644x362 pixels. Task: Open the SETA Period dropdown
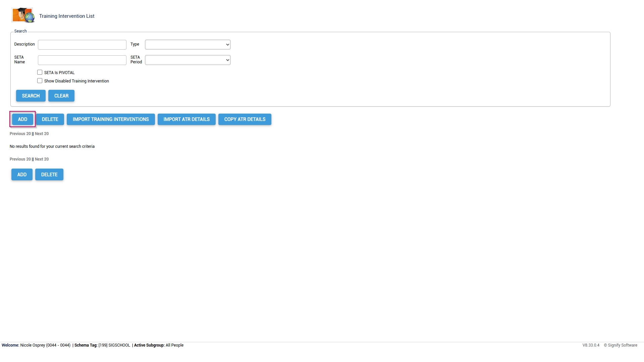point(188,60)
